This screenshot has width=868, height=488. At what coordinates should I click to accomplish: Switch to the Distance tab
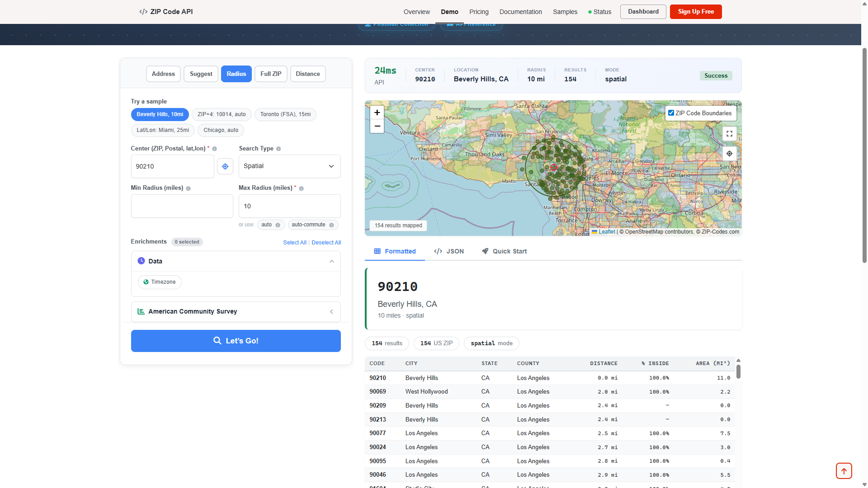point(308,74)
